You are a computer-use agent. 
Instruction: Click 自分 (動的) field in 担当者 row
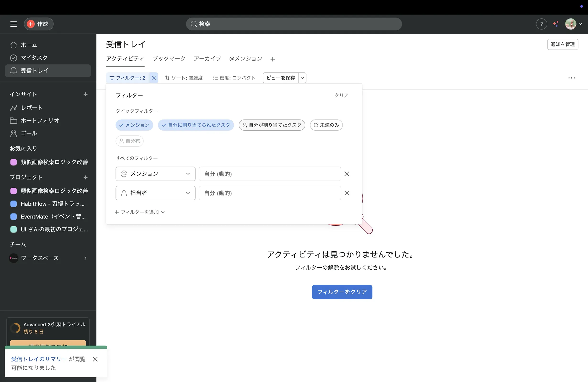tap(270, 193)
